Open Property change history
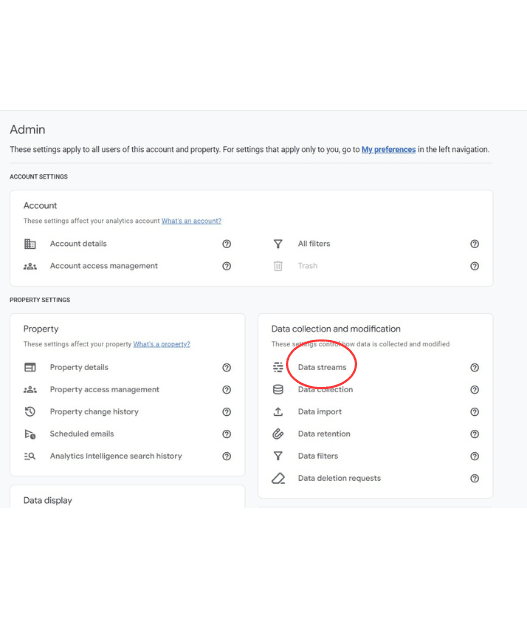 point(94,412)
